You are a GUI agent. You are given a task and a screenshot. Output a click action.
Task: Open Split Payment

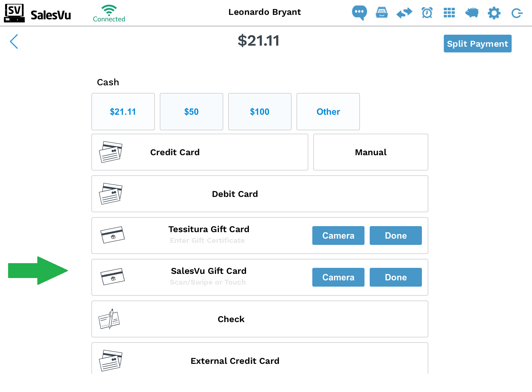[477, 44]
